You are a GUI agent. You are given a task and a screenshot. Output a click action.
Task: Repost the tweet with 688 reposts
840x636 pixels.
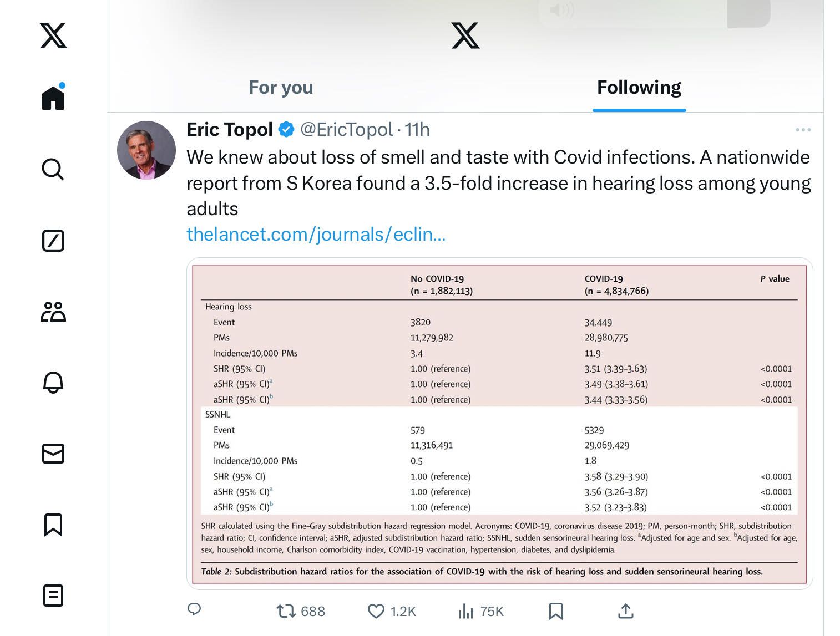point(301,611)
